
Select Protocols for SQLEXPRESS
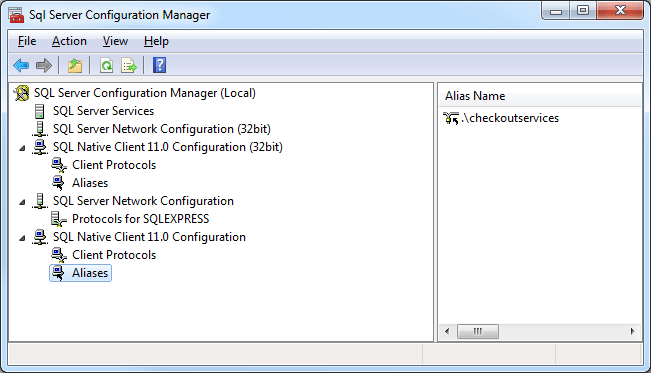pos(140,219)
